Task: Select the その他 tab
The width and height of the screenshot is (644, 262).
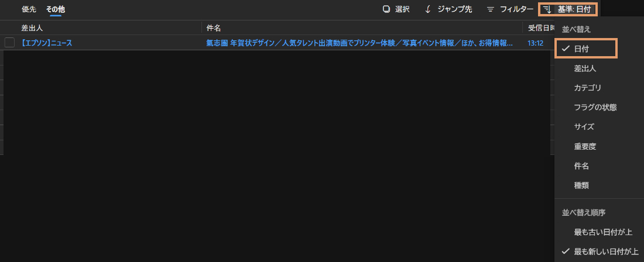Action: 56,9
